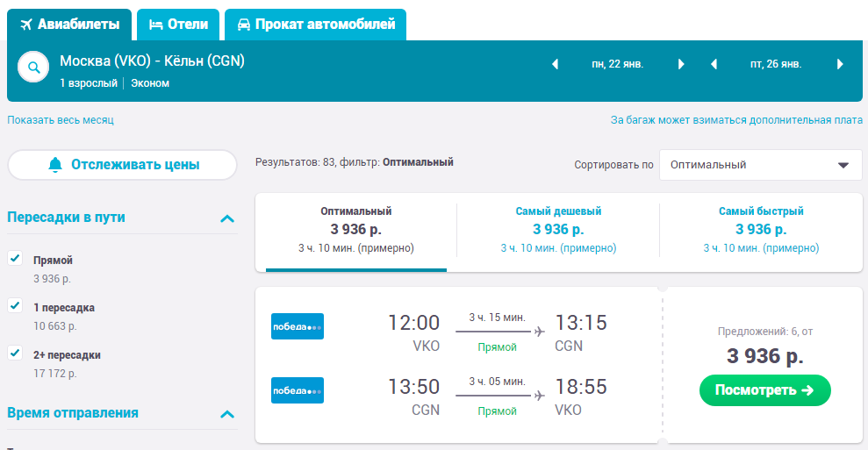This screenshot has height=450, width=868.
Task: Open the Показать весь месяц link
Action: (x=61, y=119)
